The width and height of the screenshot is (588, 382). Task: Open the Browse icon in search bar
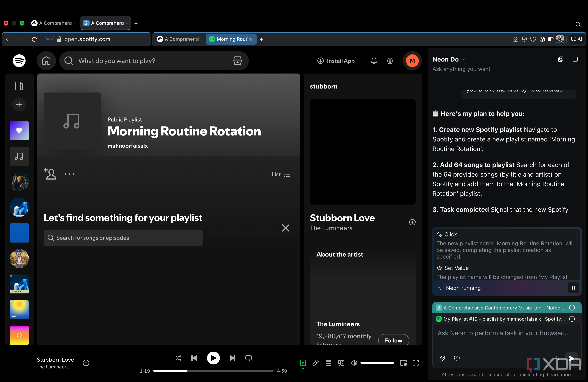tap(237, 61)
